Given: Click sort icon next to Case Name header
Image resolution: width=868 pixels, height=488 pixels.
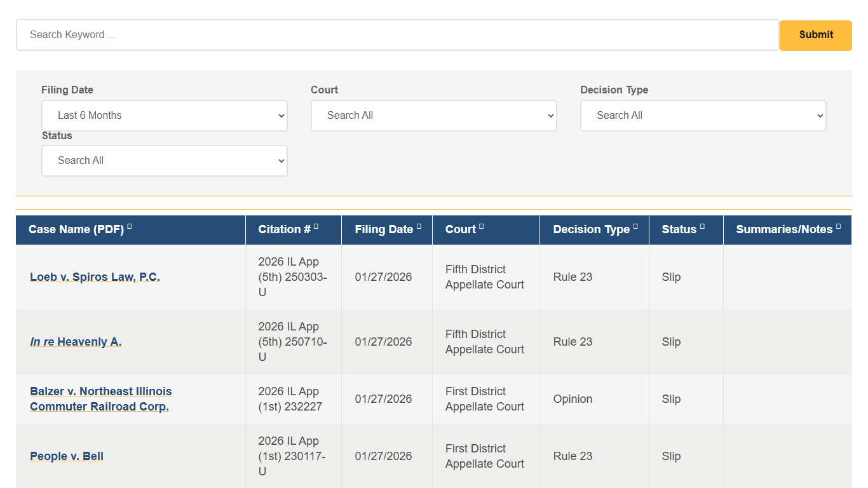Looking at the screenshot, I should [130, 226].
